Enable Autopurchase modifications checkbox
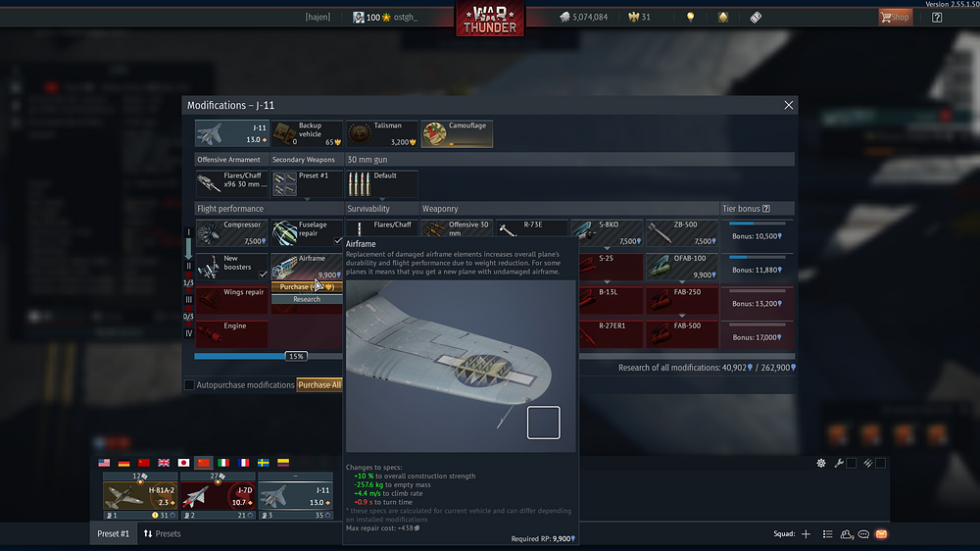 tap(189, 385)
